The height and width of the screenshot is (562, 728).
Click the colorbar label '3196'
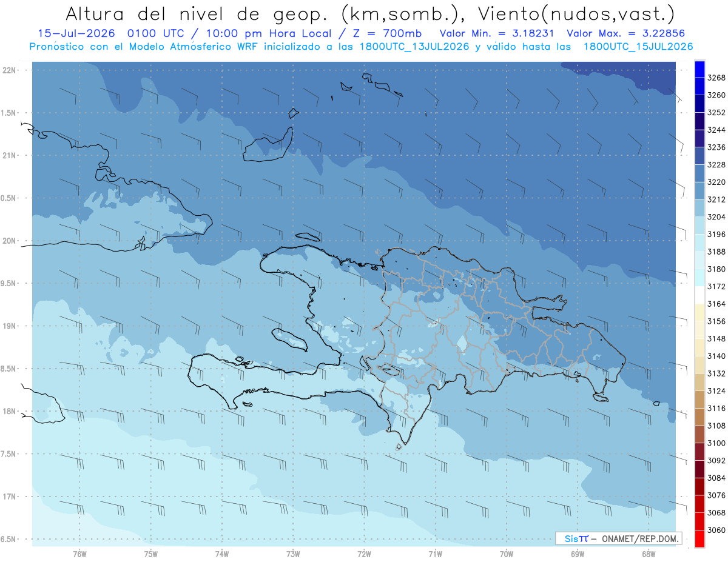click(716, 234)
